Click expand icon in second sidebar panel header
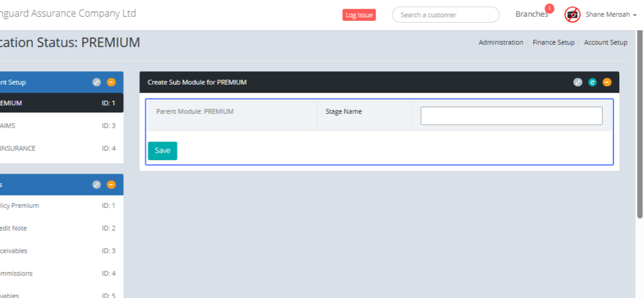644x298 pixels. click(97, 184)
